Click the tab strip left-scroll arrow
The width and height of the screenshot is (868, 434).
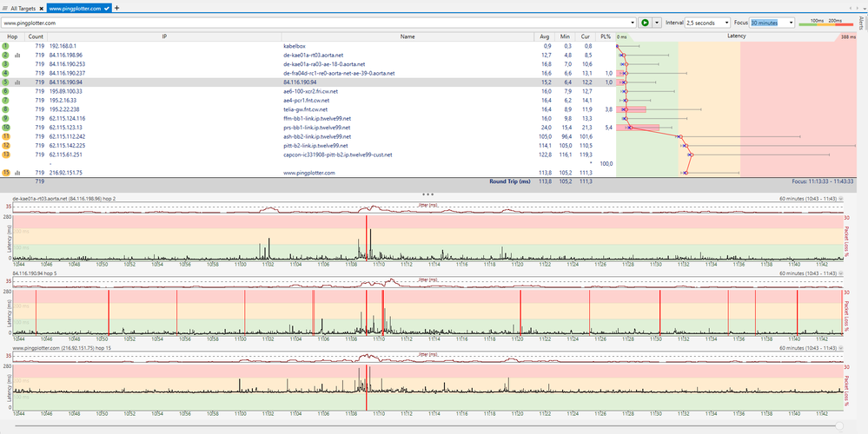click(x=851, y=9)
